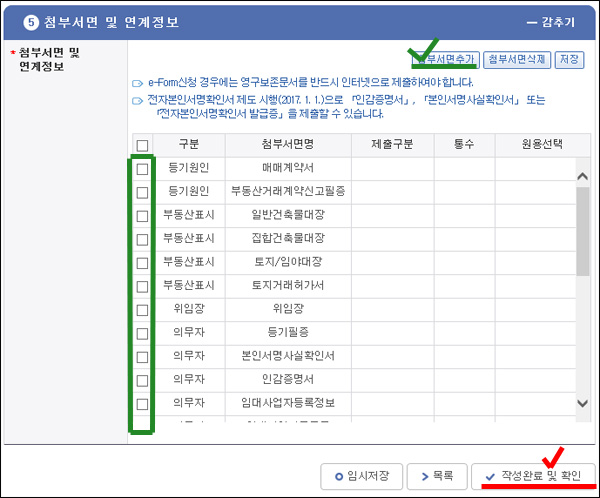Viewport: 600px width, 498px height.
Task: Select the 본인서명사실확인서 cell text
Action: (288, 356)
